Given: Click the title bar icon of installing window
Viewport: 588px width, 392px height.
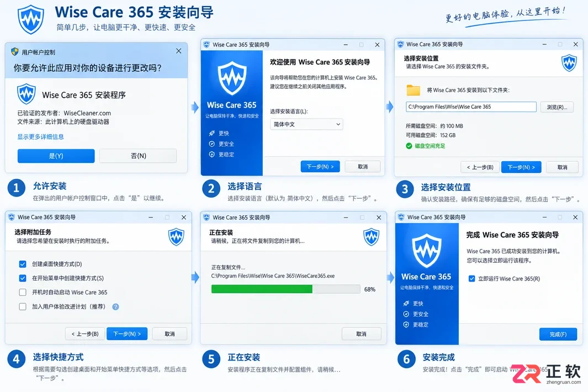Looking at the screenshot, I should pos(206,217).
